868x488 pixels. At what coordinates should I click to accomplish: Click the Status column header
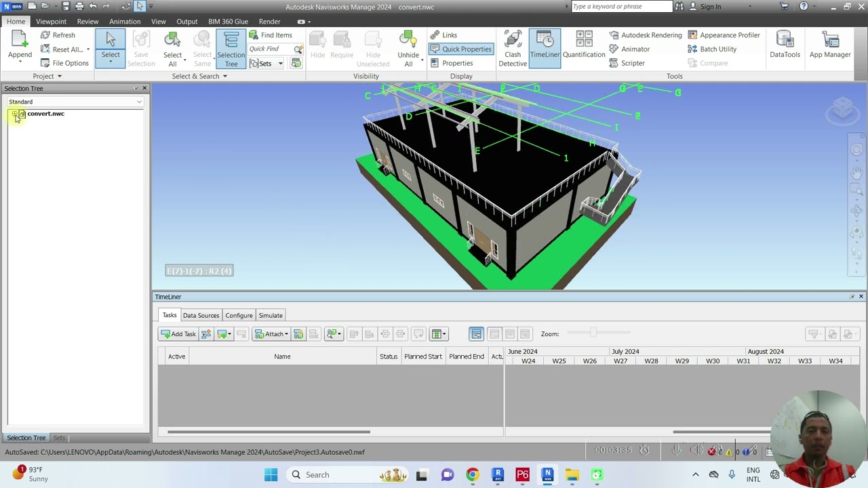(389, 357)
